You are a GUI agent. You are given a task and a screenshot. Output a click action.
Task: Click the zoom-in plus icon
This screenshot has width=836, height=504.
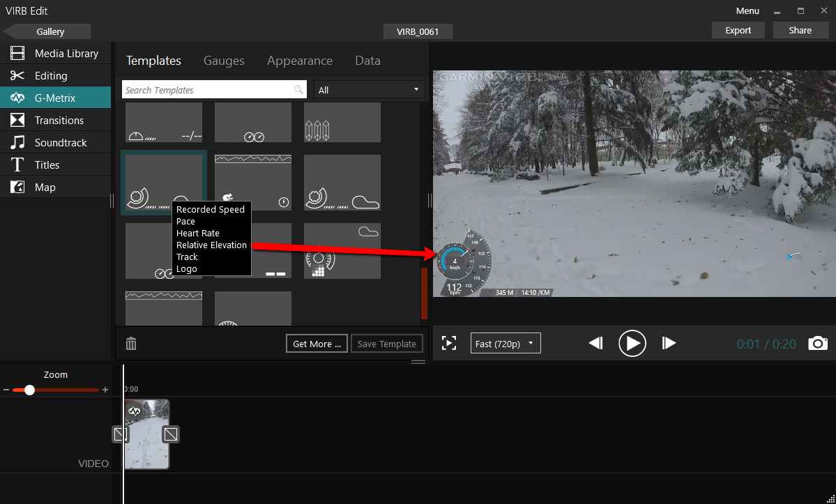point(105,390)
